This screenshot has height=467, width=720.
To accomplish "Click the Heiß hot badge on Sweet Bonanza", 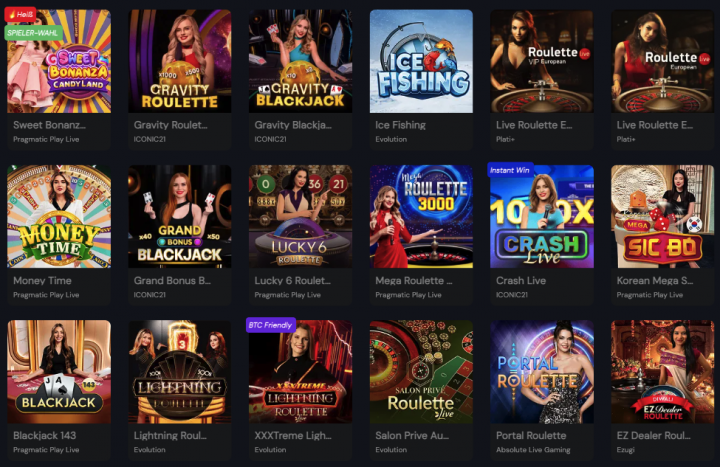I will coord(20,14).
